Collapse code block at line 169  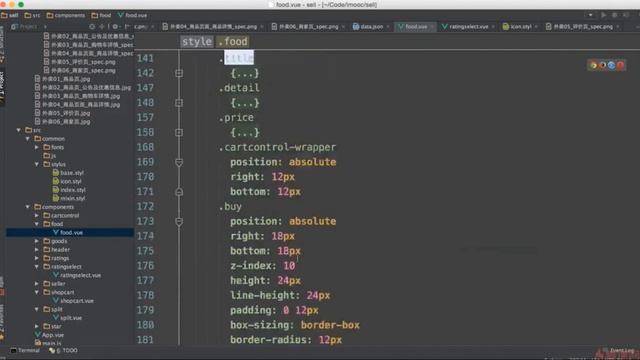(x=179, y=162)
